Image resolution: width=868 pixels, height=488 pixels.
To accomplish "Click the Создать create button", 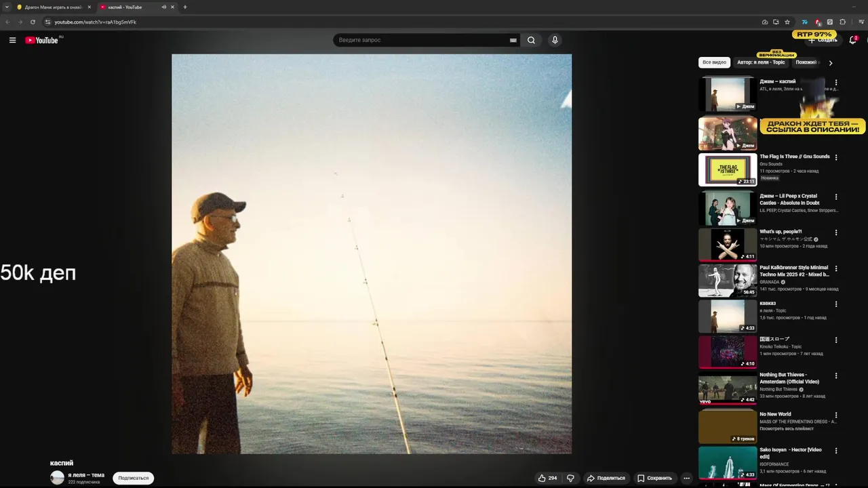I will 822,40.
